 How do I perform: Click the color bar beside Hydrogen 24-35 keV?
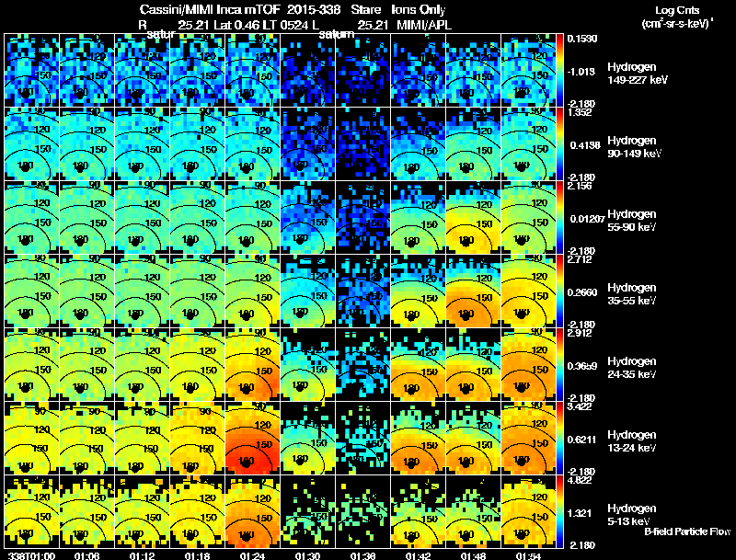click(559, 364)
